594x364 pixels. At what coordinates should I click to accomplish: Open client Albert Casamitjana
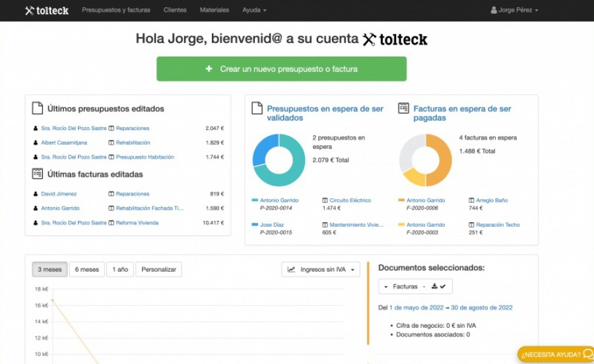(64, 142)
